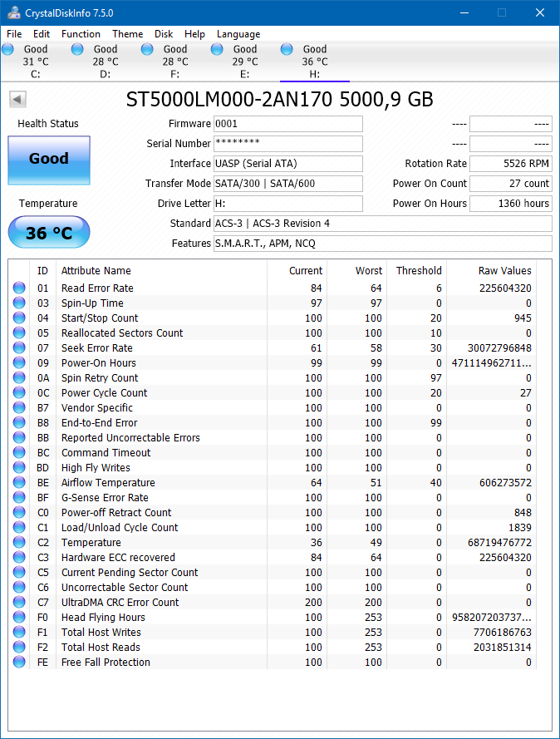Select the E: disk tab

point(244,62)
